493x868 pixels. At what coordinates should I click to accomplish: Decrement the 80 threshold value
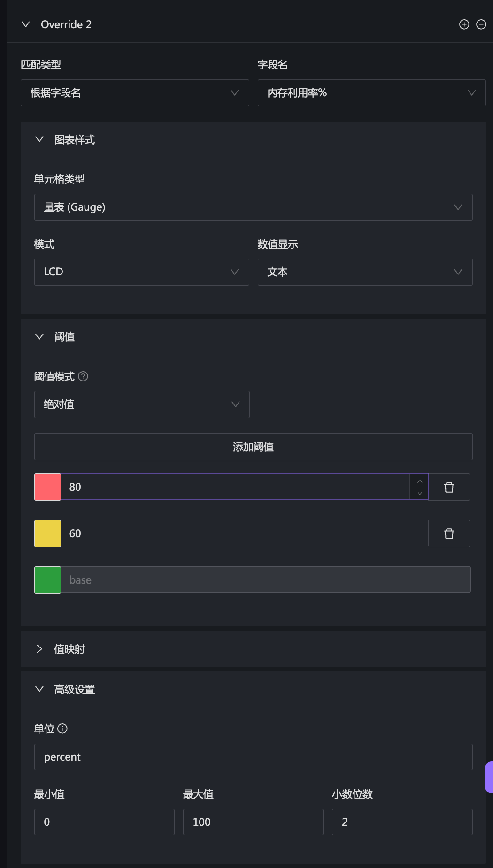click(419, 493)
